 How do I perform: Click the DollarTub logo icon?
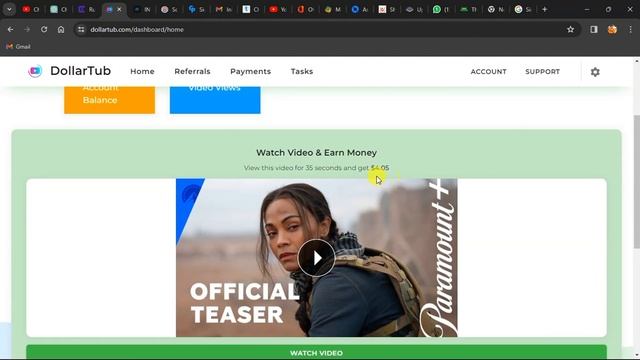[35, 71]
